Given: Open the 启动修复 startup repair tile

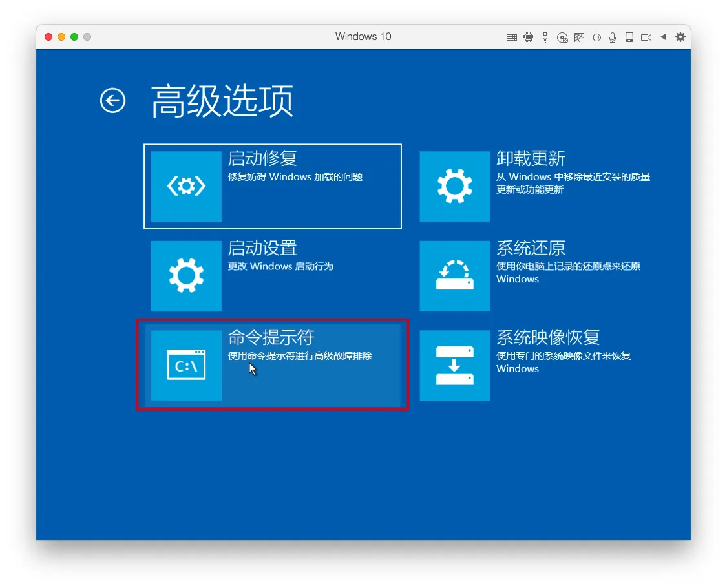Looking at the screenshot, I should point(273,187).
